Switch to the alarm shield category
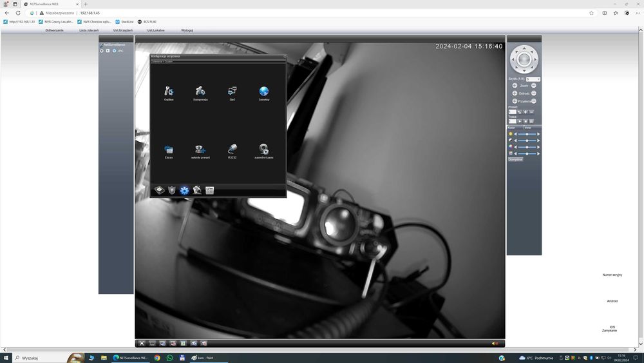The width and height of the screenshot is (644, 363). [x=172, y=190]
